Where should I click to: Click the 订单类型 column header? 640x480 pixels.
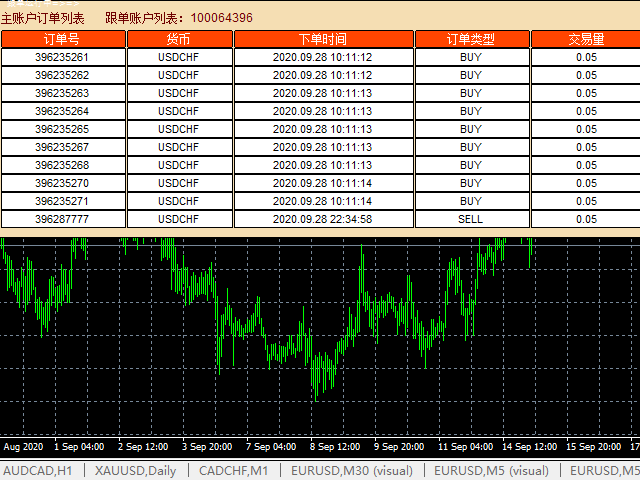click(x=472, y=39)
